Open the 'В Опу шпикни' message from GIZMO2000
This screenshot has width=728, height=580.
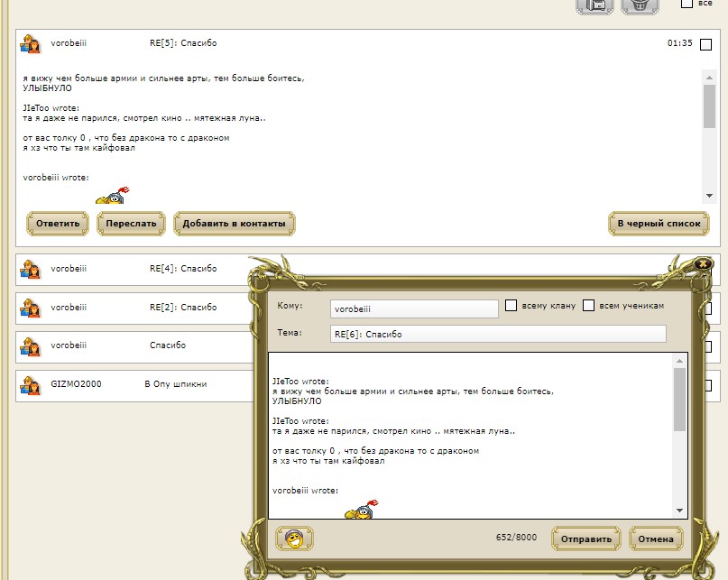pyautogui.click(x=176, y=384)
